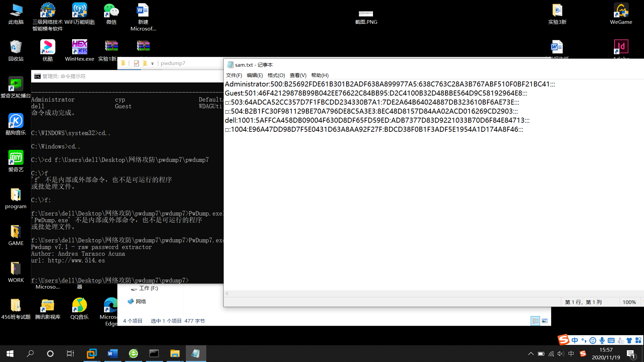Open the Sogou soft keyboard icon
Image resolution: width=644 pixels, height=362 pixels.
tap(611, 341)
